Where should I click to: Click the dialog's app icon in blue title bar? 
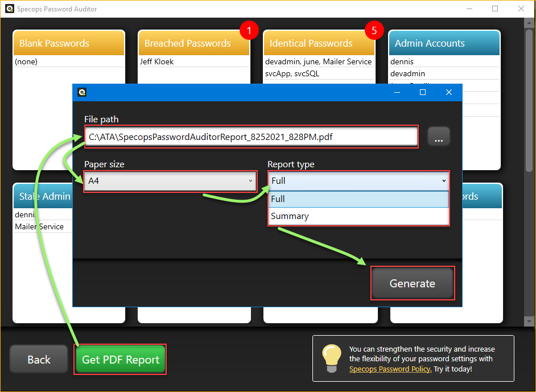pyautogui.click(x=82, y=92)
